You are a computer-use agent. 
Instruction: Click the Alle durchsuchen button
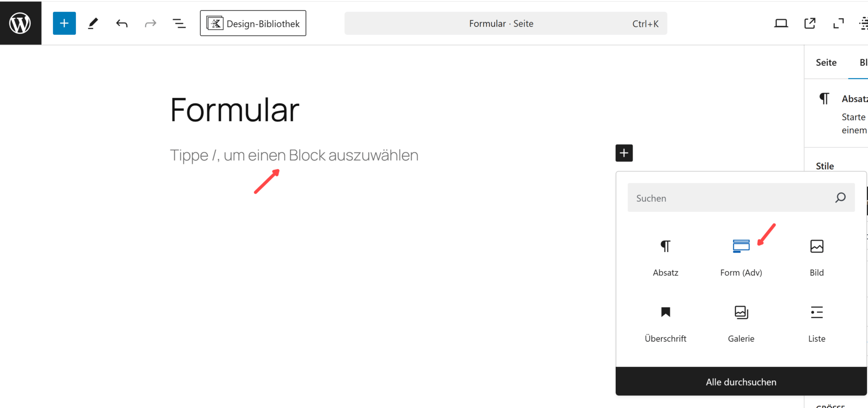coord(741,382)
